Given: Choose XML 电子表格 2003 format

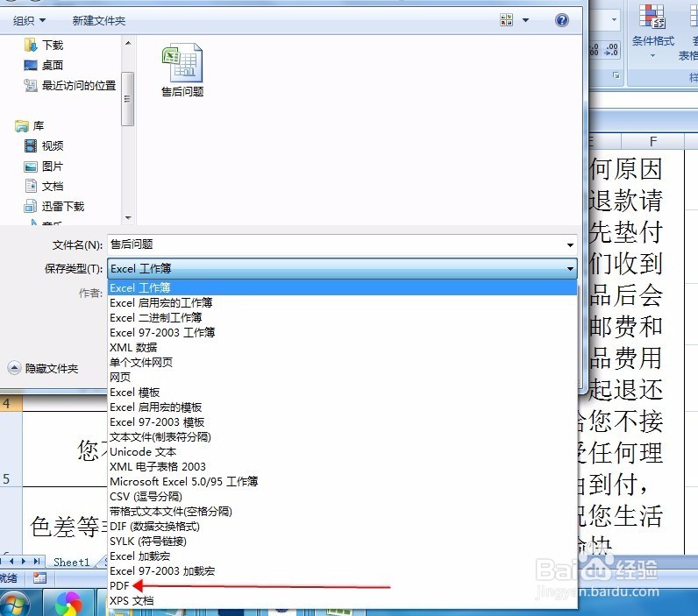Looking at the screenshot, I should tap(342, 466).
